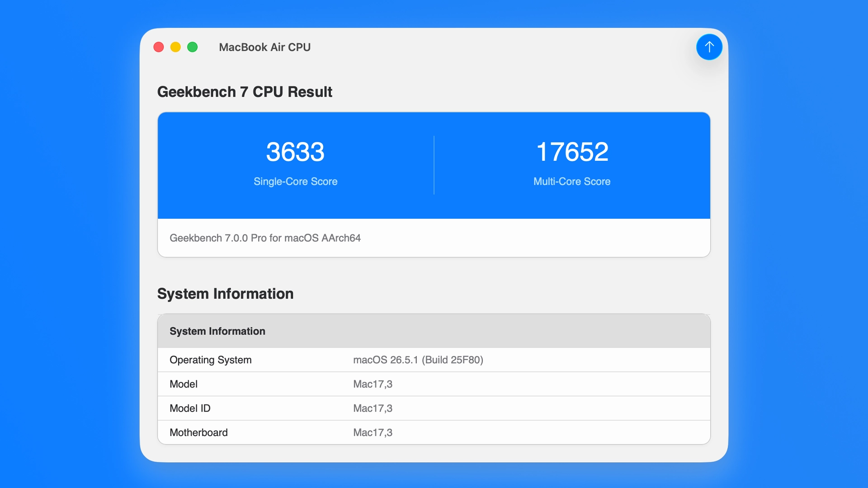Click the Multi-Core Score label
Image resolution: width=868 pixels, height=488 pixels.
(x=572, y=181)
